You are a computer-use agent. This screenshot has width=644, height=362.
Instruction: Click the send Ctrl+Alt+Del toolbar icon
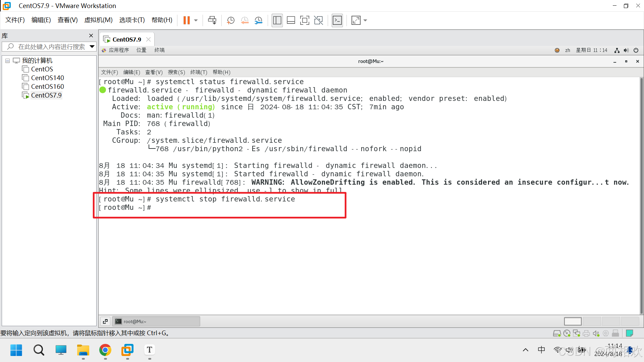212,20
